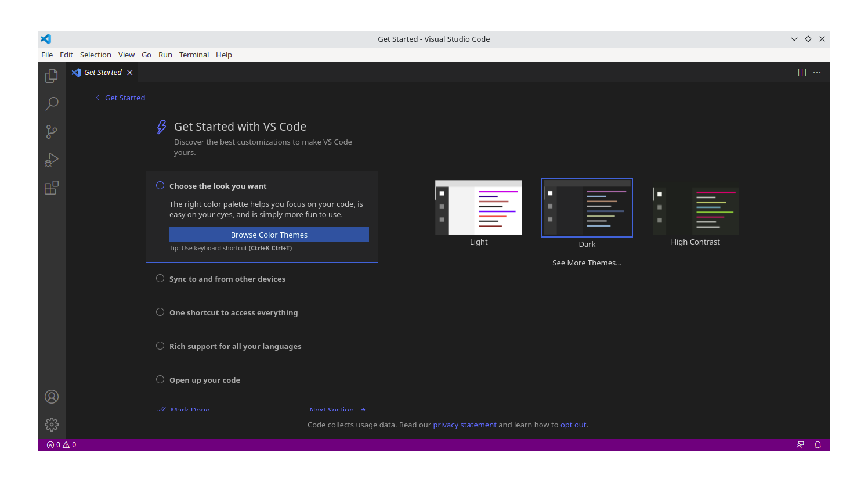Open the Selection menu
The width and height of the screenshot is (868, 496).
(96, 55)
